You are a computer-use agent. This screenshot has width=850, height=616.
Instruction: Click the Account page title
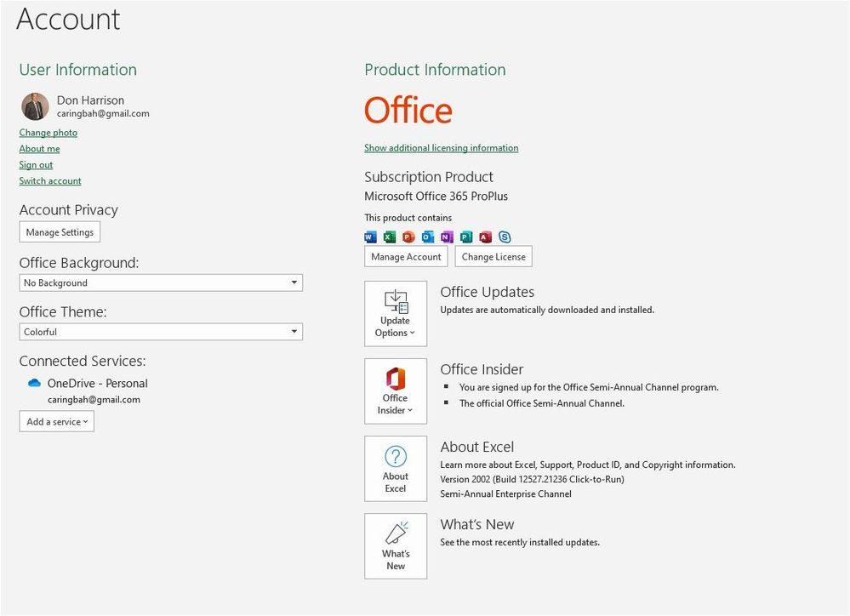(68, 19)
